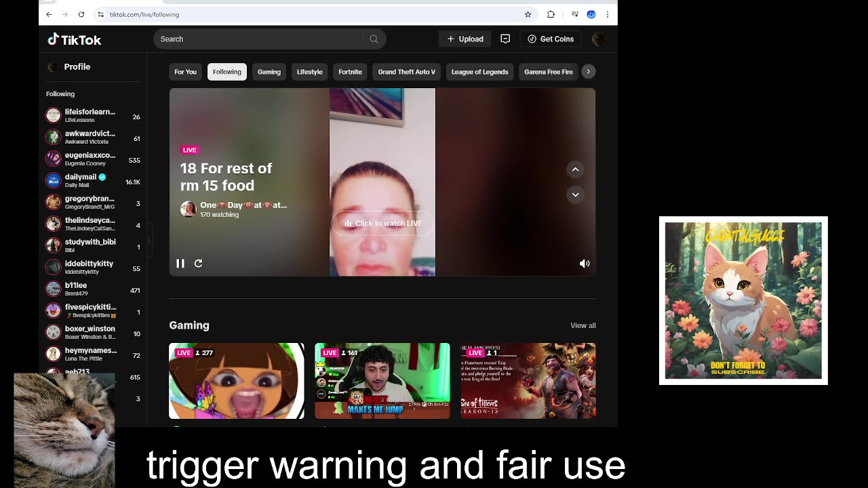Open fivespicykitti... in Following list
This screenshot has height=488, width=868.
93,312
